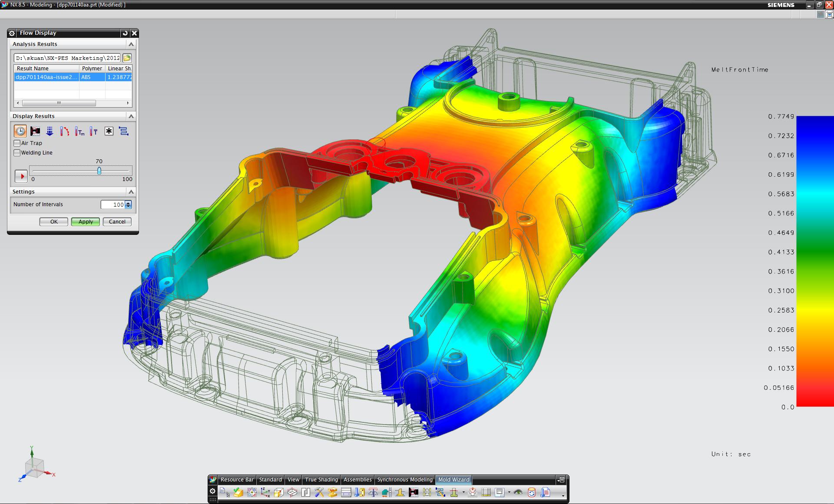Switch to the Standard tab
The image size is (834, 504).
tap(270, 480)
